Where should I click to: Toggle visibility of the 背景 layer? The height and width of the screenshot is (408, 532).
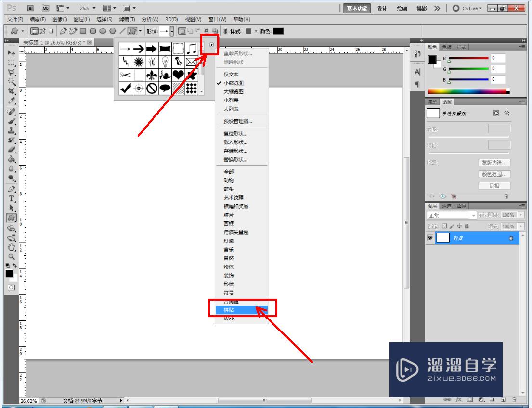point(430,238)
